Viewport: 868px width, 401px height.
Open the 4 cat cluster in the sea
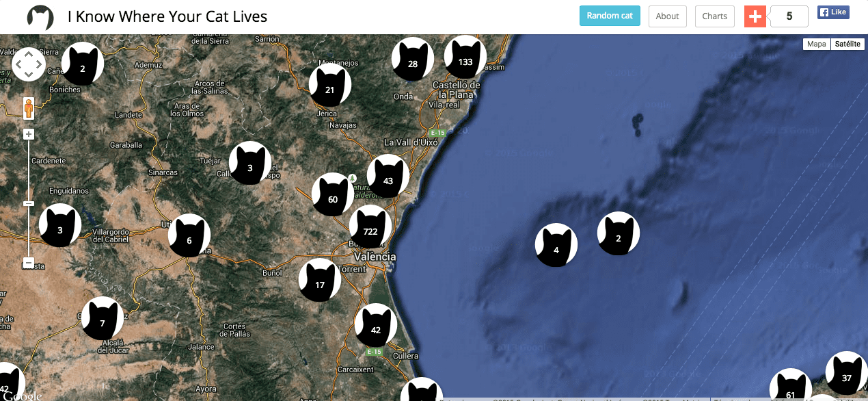pos(556,244)
